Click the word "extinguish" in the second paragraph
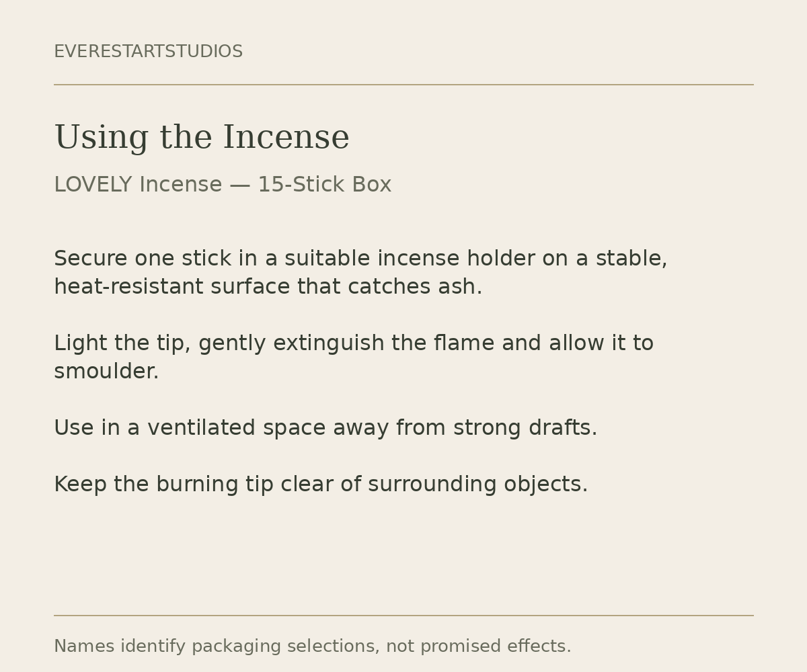 pos(328,343)
